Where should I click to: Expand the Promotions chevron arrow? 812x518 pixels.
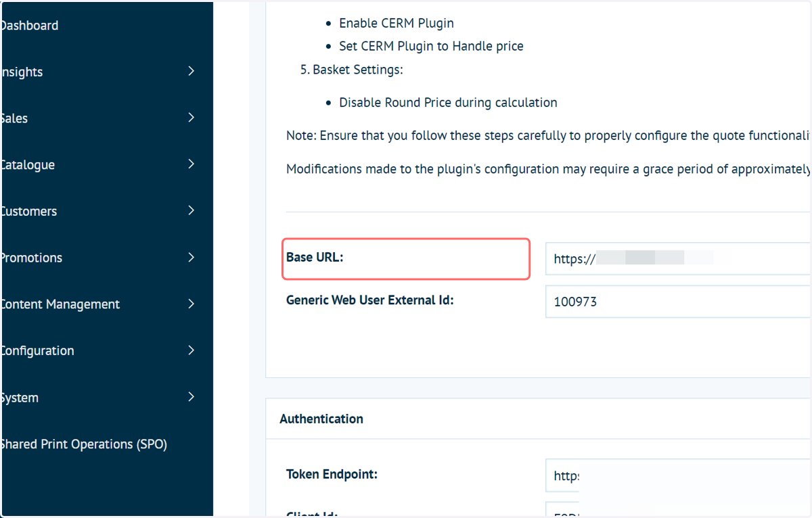[191, 258]
